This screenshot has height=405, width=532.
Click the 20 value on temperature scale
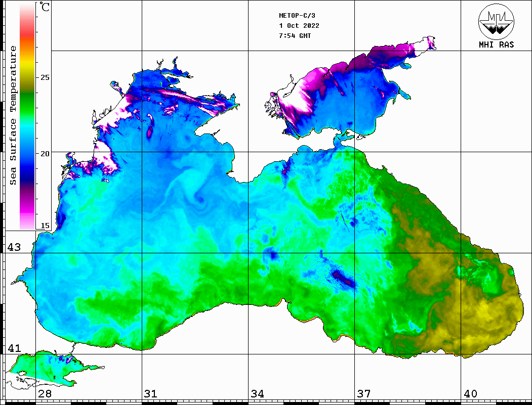click(x=45, y=154)
